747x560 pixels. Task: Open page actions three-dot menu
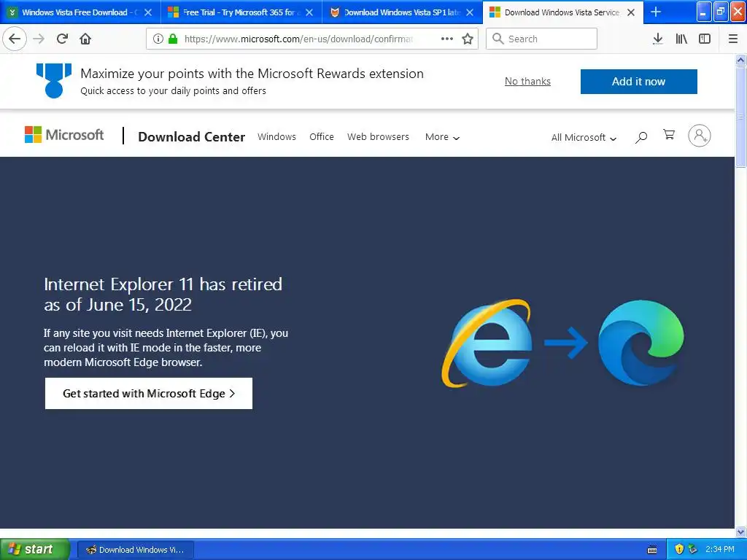pos(447,39)
